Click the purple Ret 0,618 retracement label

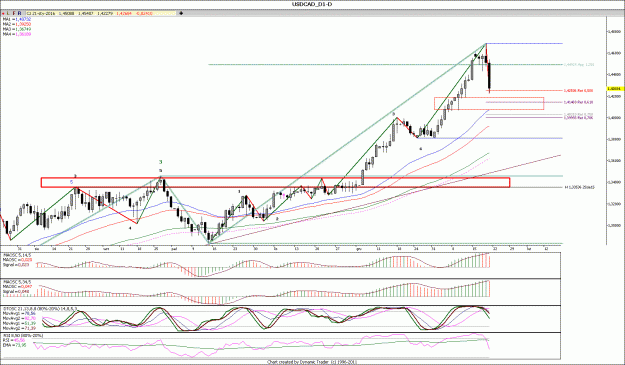[578, 102]
